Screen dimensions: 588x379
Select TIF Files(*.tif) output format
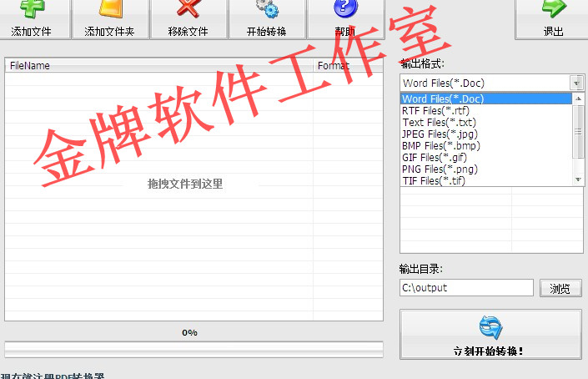click(486, 181)
